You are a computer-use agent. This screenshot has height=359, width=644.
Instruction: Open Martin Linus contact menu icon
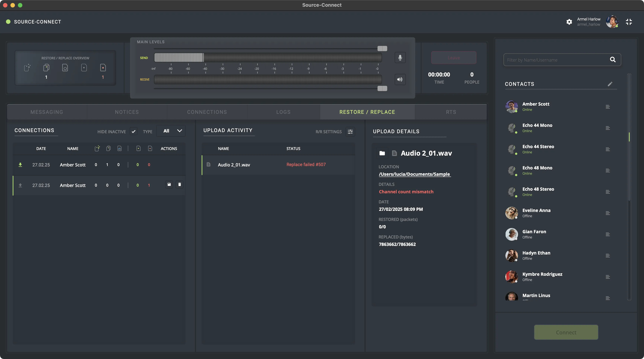click(608, 298)
